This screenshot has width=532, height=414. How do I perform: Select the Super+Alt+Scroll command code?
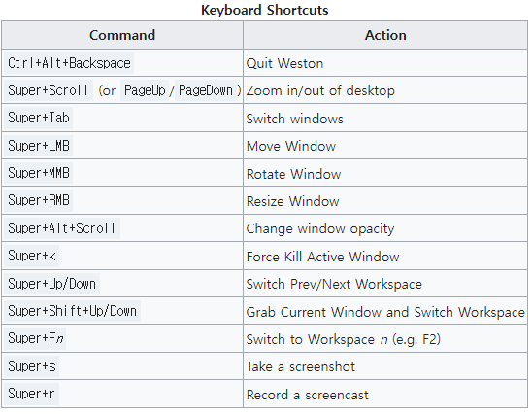(x=62, y=228)
